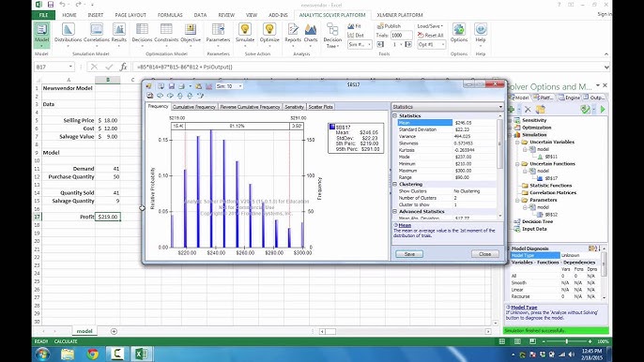Open the Decision Tree ribbon tool
644x362 pixels.
click(x=332, y=30)
